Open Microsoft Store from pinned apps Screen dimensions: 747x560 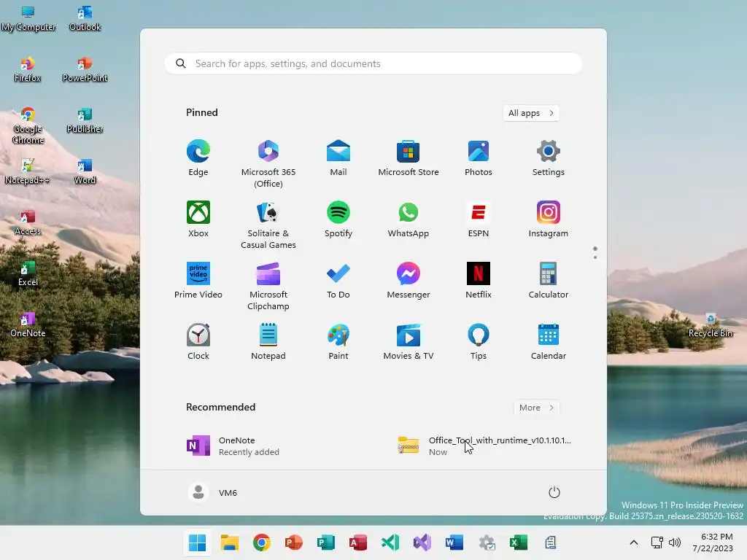pos(409,158)
